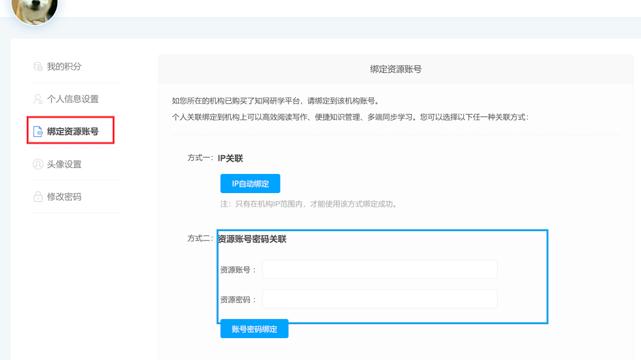Open 个人信息设置 in the sidebar
641x360 pixels.
click(x=73, y=99)
